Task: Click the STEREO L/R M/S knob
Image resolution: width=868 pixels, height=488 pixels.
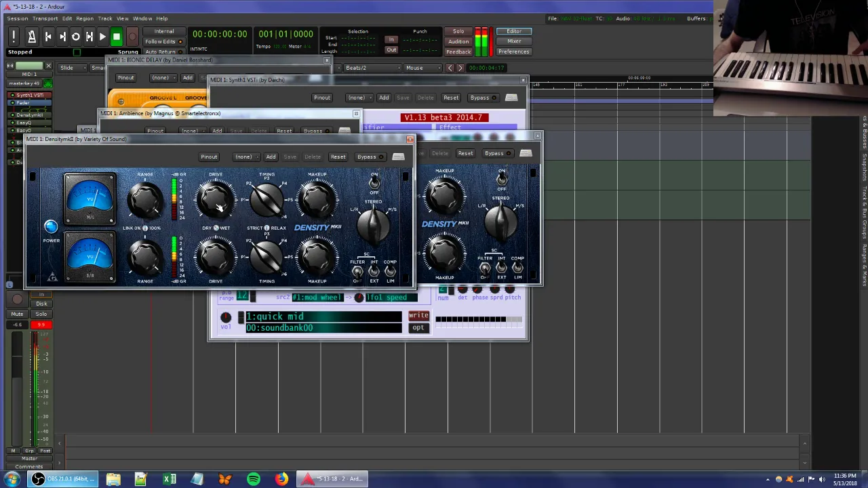Action: [373, 226]
